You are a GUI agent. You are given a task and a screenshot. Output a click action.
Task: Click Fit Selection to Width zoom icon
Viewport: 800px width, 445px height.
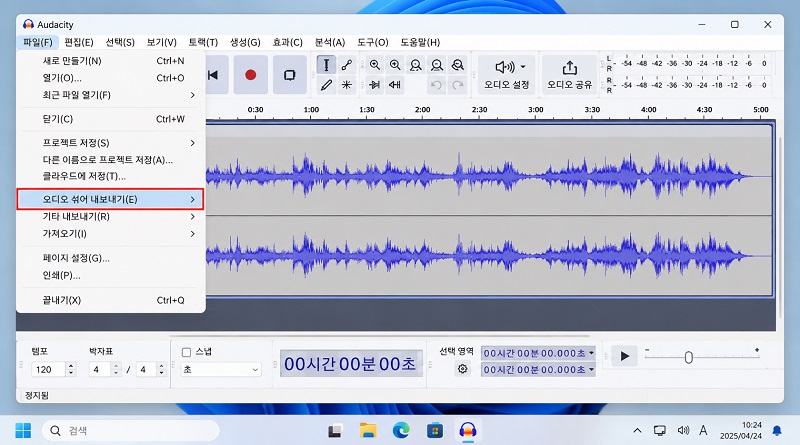click(x=416, y=65)
